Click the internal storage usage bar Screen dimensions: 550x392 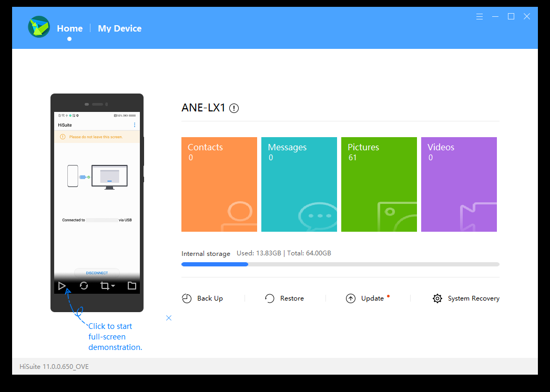[x=340, y=264]
